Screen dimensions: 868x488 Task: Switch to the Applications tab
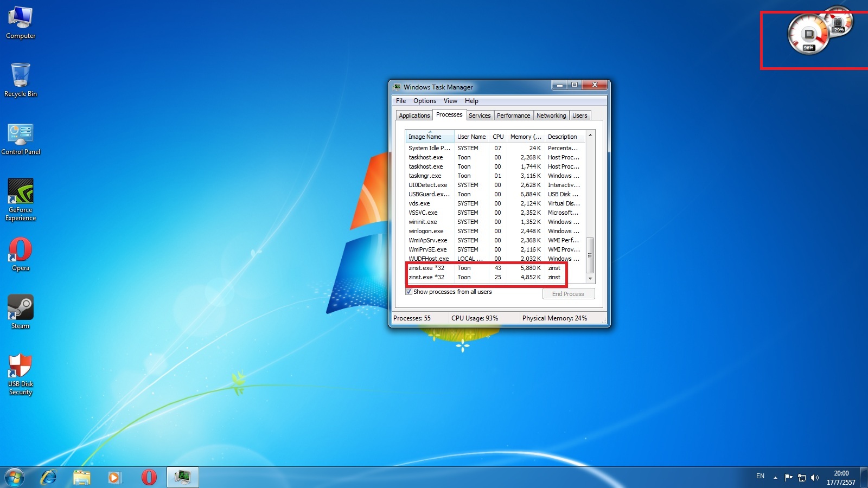coord(414,115)
